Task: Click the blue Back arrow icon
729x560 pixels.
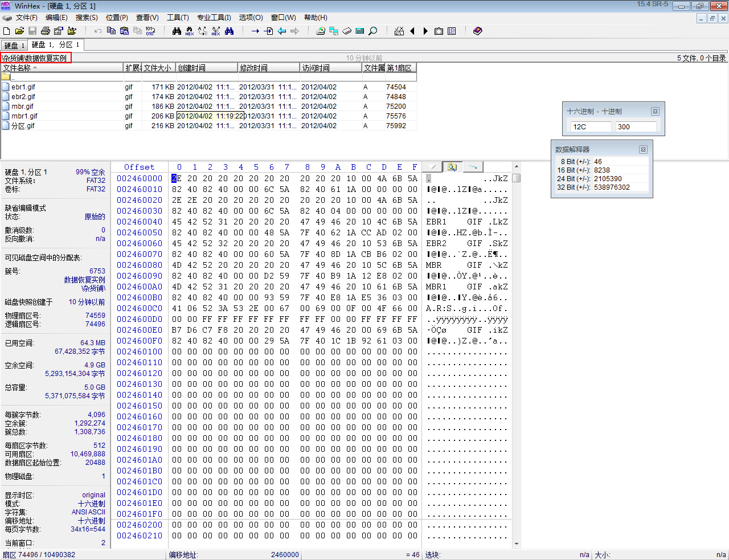Action: (281, 31)
